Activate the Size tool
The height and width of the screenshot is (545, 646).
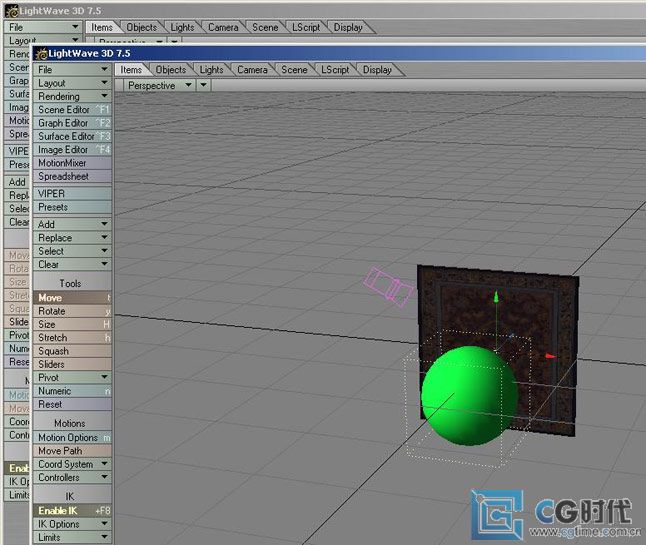pyautogui.click(x=72, y=324)
